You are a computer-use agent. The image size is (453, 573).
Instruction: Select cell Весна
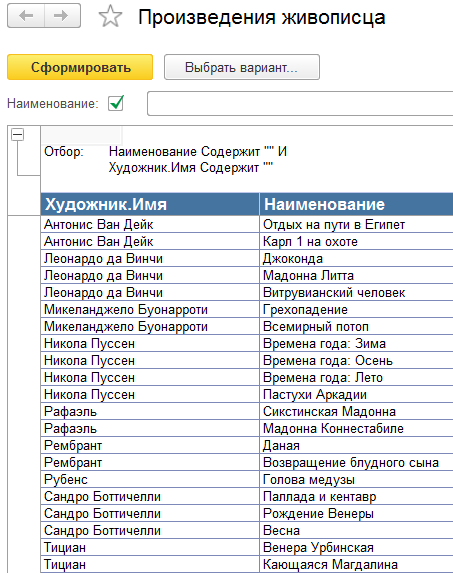click(356, 530)
